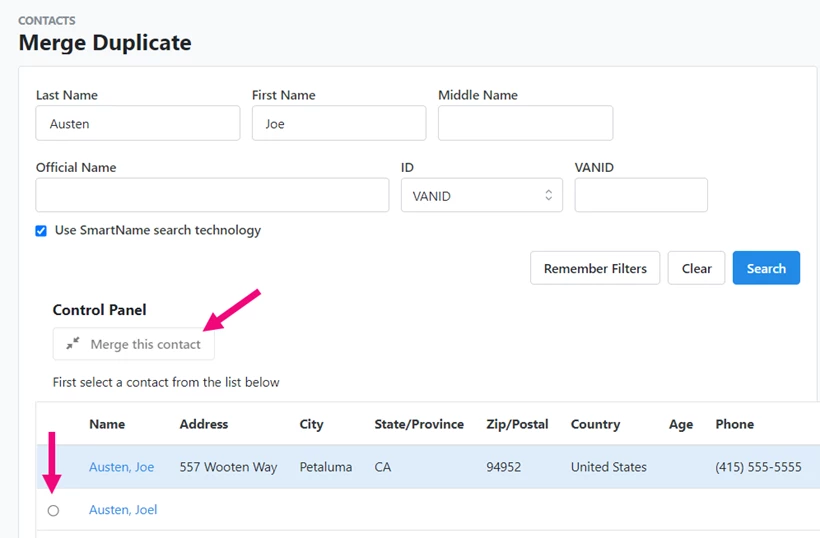This screenshot has width=820, height=538.
Task: Click the Address column header
Action: coord(204,424)
